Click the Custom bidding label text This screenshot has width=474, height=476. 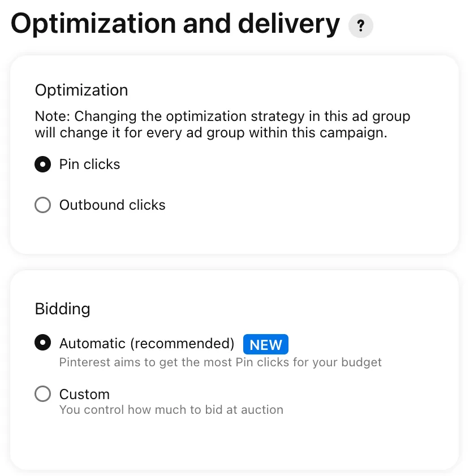(x=84, y=395)
